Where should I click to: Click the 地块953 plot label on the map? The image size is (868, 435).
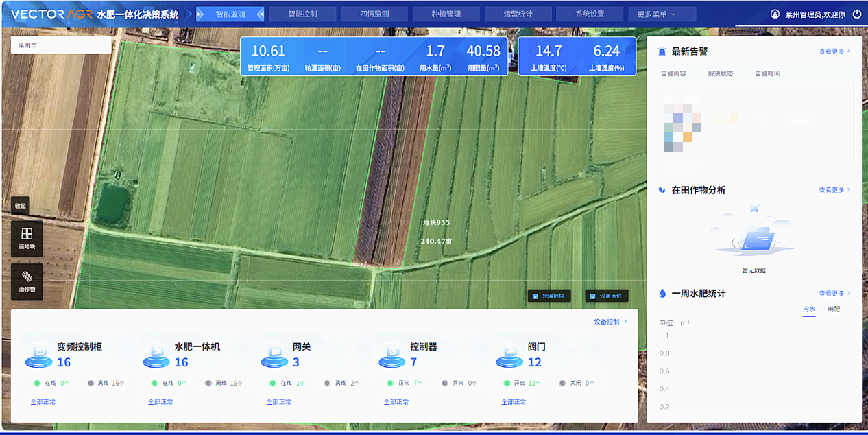tap(437, 223)
